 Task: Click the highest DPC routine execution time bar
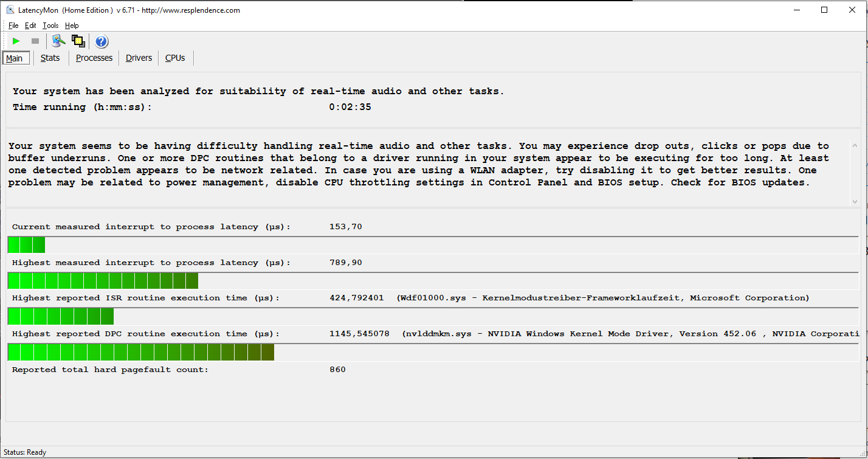point(141,352)
